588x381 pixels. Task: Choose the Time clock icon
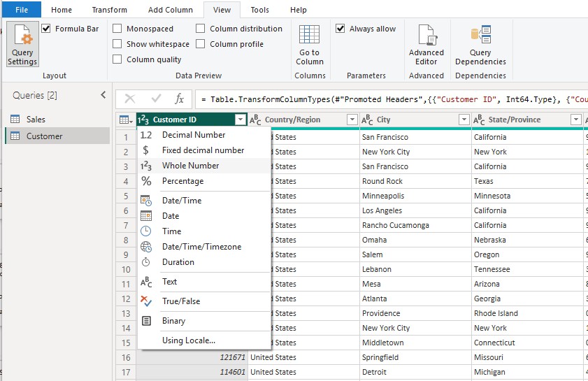point(146,231)
